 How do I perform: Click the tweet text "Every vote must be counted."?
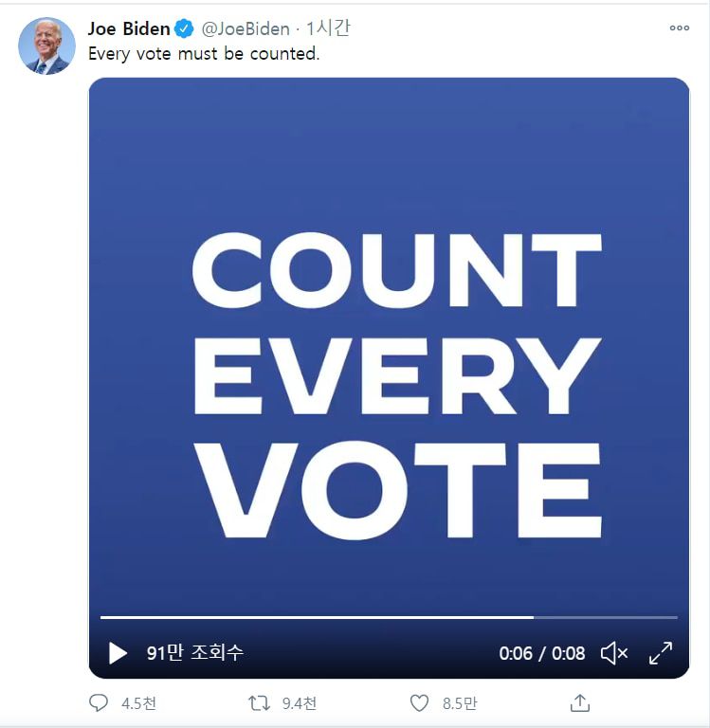[x=204, y=54]
